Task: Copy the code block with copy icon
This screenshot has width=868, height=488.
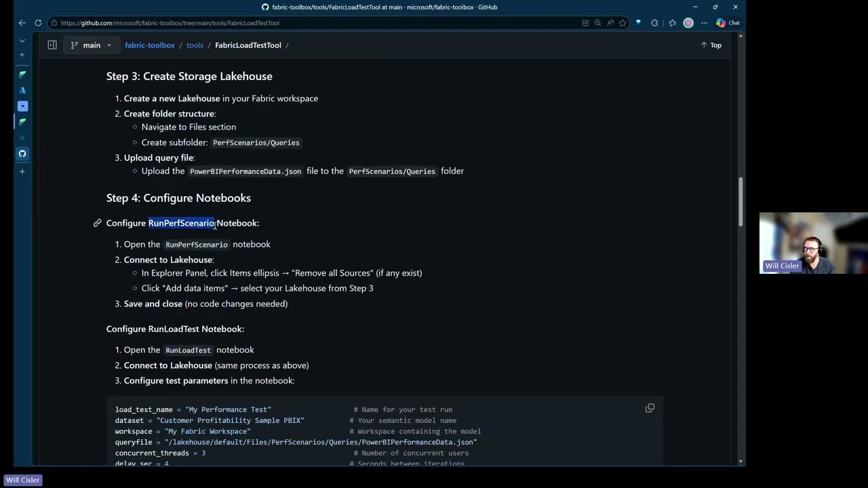Action: tap(650, 408)
